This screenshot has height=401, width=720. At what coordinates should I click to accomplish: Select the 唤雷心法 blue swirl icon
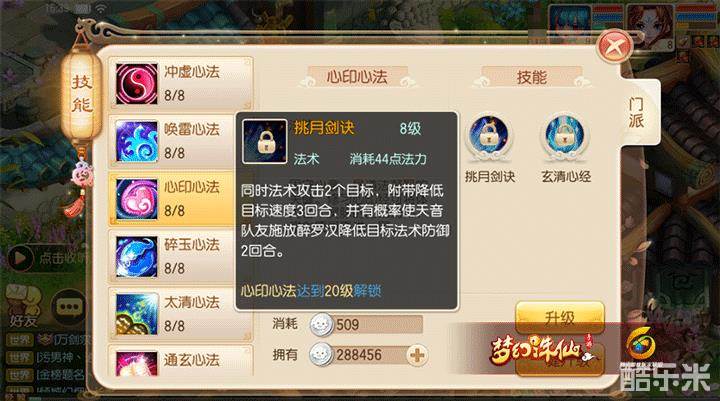(x=136, y=141)
